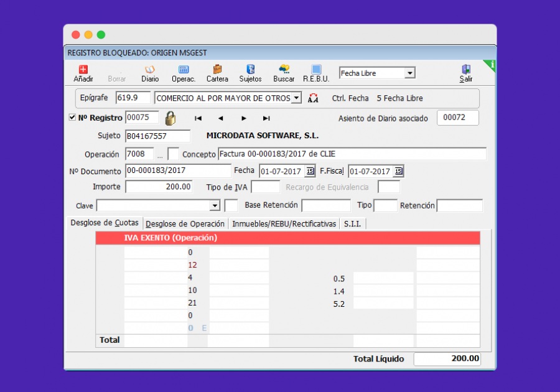Go to first record arrow

click(198, 118)
